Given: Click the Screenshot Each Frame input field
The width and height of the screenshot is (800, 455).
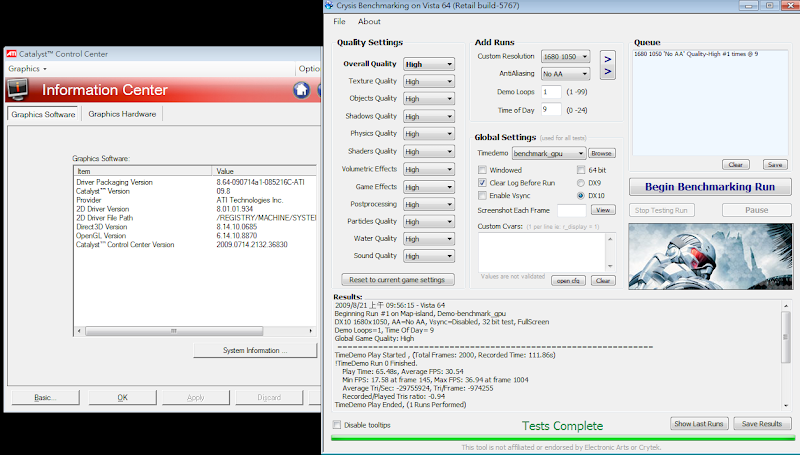Looking at the screenshot, I should click(571, 210).
